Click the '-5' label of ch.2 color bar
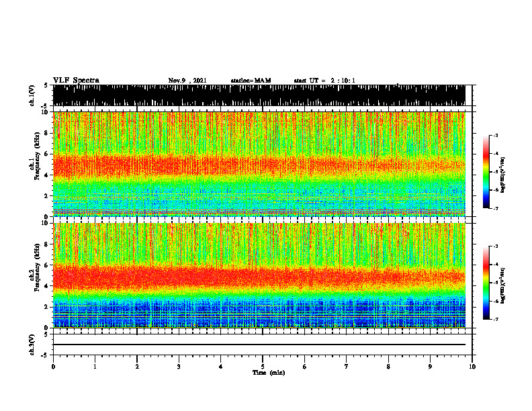Image resolution: width=532 pixels, height=411 pixels. click(495, 283)
